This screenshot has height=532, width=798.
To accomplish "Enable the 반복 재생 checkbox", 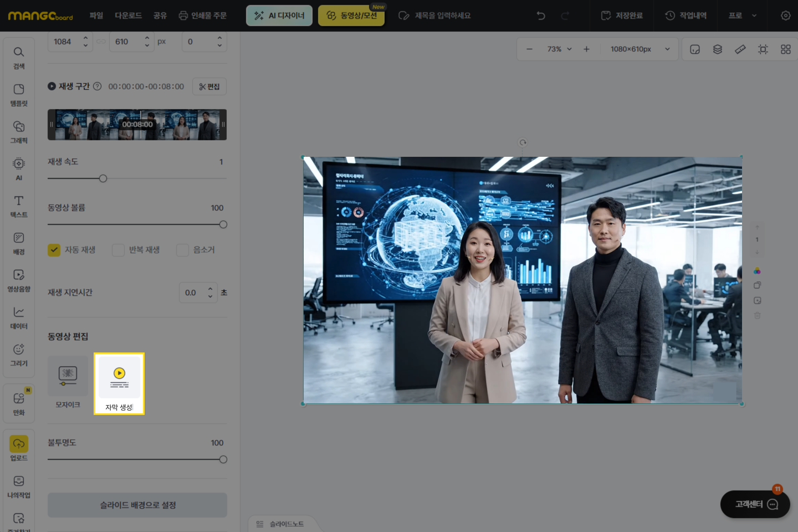I will [x=118, y=250].
